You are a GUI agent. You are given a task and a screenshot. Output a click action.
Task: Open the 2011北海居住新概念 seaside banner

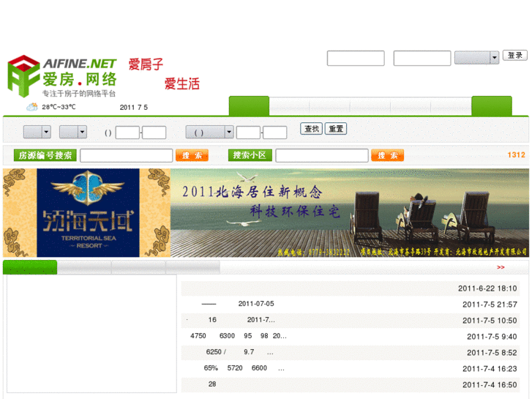[350, 212]
